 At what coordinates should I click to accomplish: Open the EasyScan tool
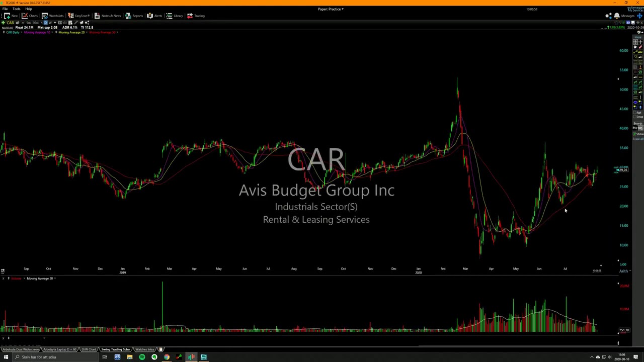pyautogui.click(x=78, y=16)
